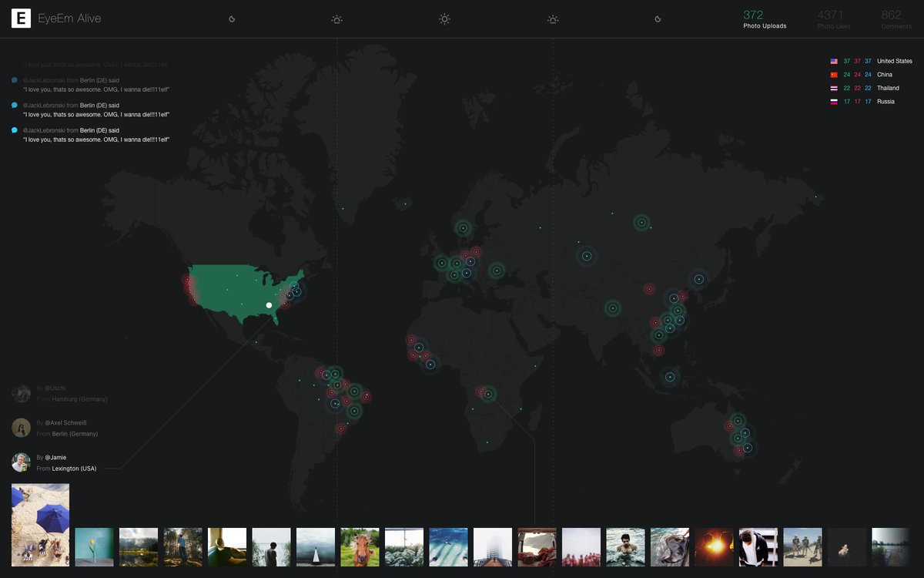This screenshot has width=924, height=578.
Task: Open the aerial blue ocean thumbnail
Action: [x=448, y=547]
